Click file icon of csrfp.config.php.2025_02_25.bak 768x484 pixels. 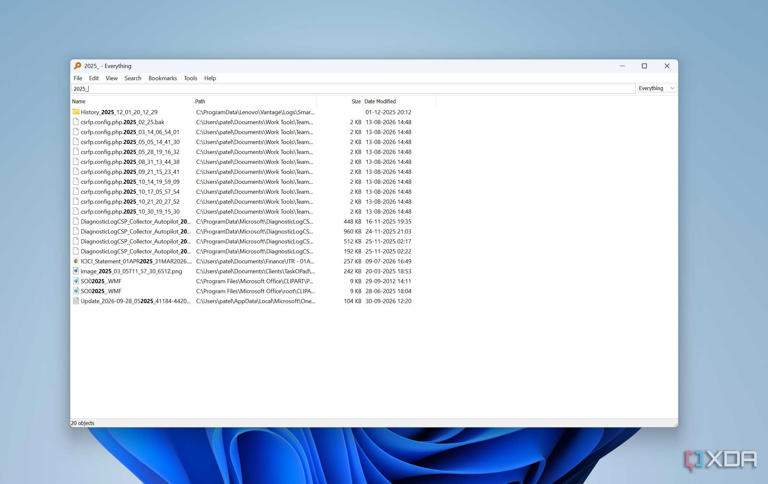tap(76, 122)
